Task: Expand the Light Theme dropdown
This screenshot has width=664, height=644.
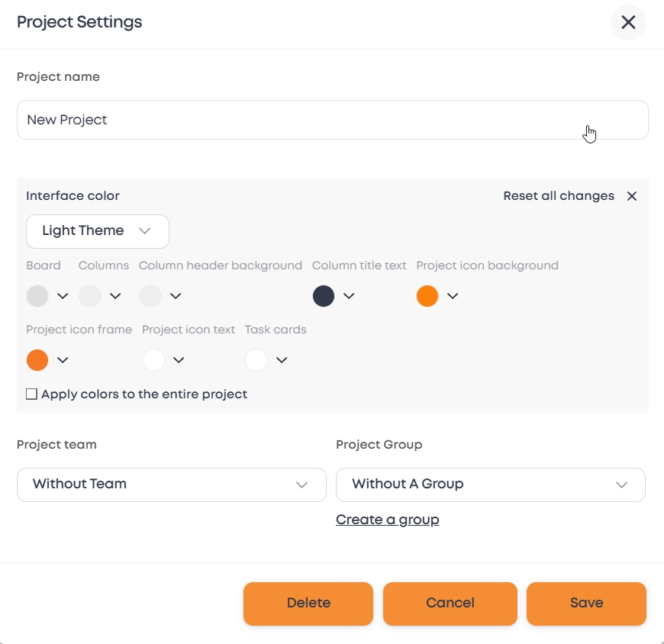Action: [98, 231]
